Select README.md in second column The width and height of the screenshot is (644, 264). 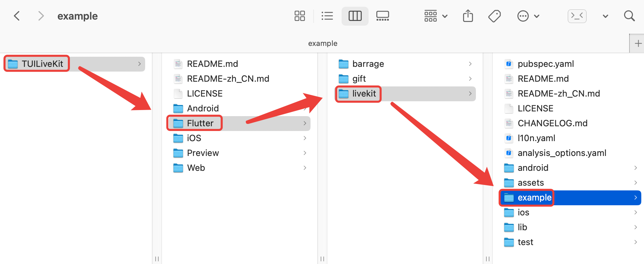coord(240,64)
